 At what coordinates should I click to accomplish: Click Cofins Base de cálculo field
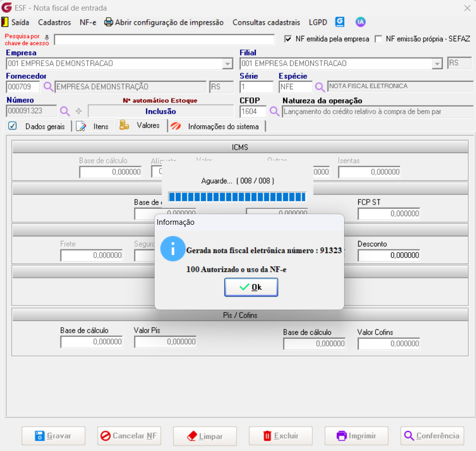coord(314,343)
